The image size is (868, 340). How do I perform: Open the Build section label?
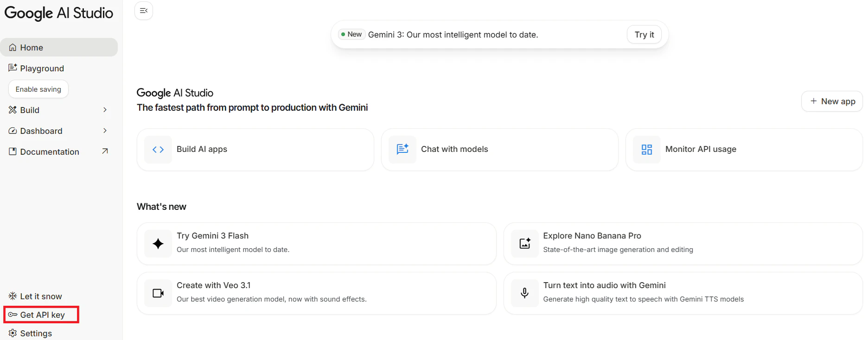[30, 110]
